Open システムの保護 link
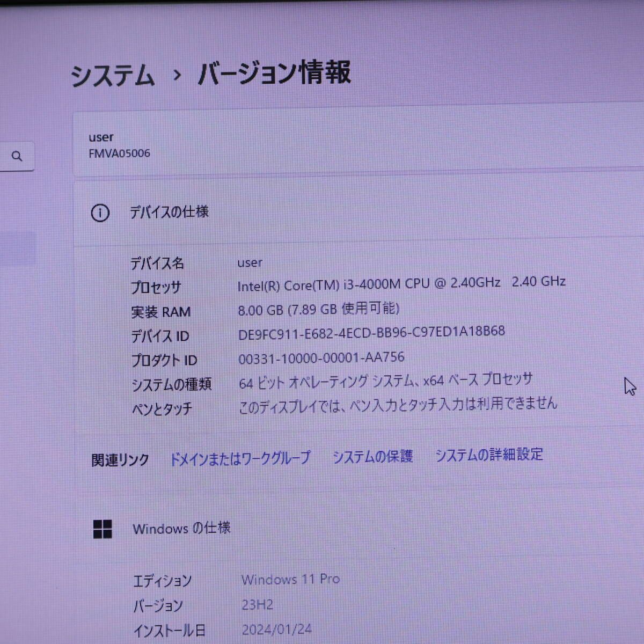 [373, 457]
